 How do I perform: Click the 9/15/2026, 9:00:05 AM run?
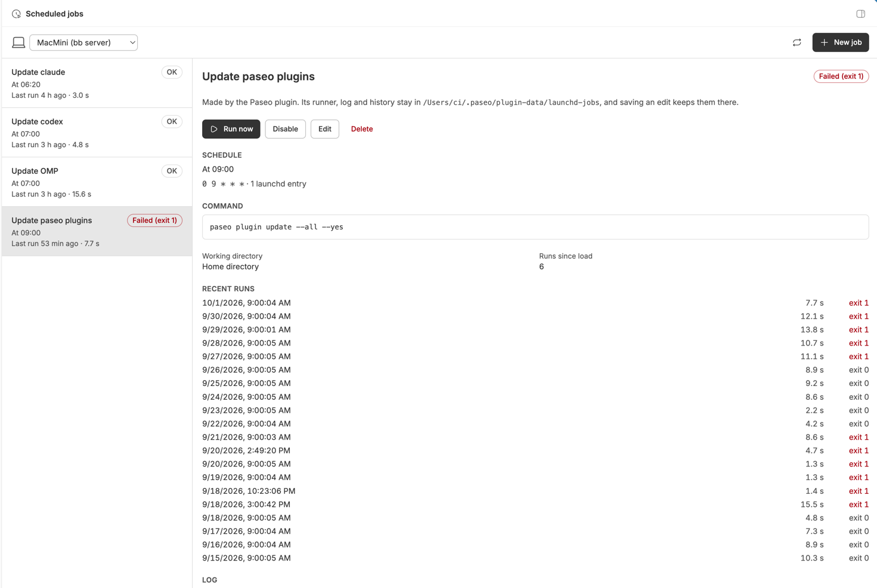click(x=535, y=558)
